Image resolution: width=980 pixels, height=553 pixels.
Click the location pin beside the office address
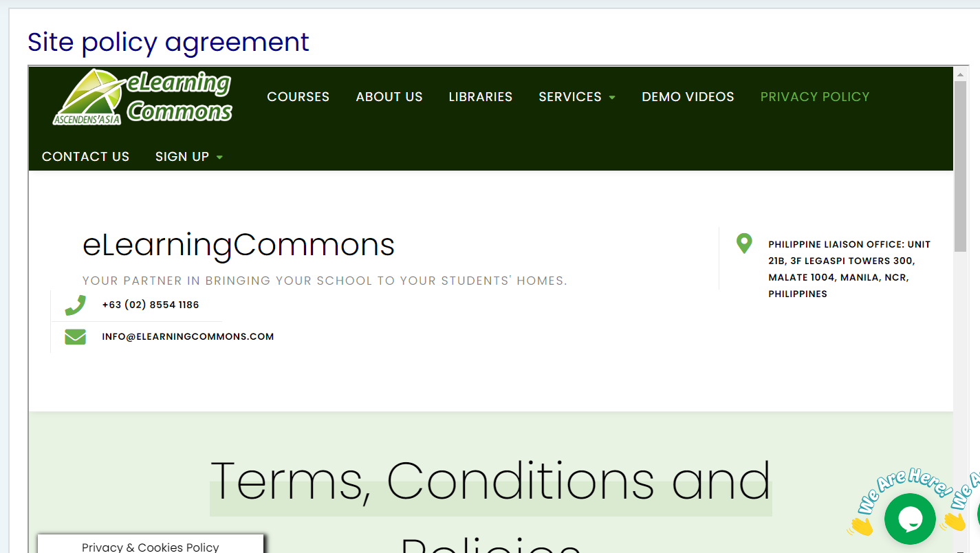(x=744, y=243)
